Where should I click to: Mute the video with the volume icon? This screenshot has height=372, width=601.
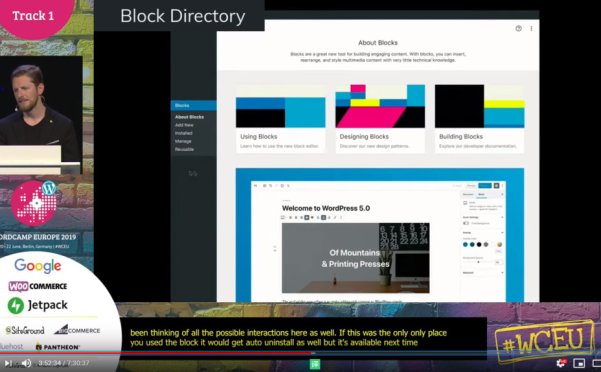tap(26, 363)
